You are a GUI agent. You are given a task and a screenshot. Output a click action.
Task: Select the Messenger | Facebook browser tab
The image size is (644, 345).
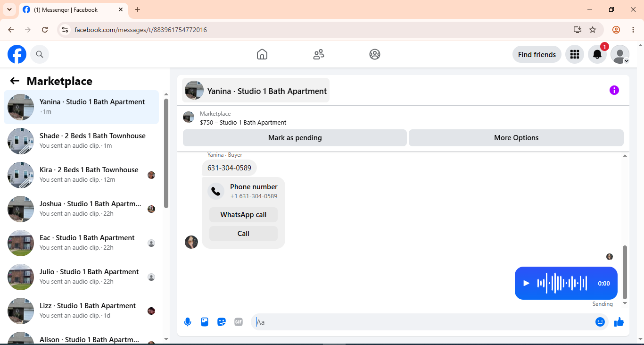(x=73, y=9)
